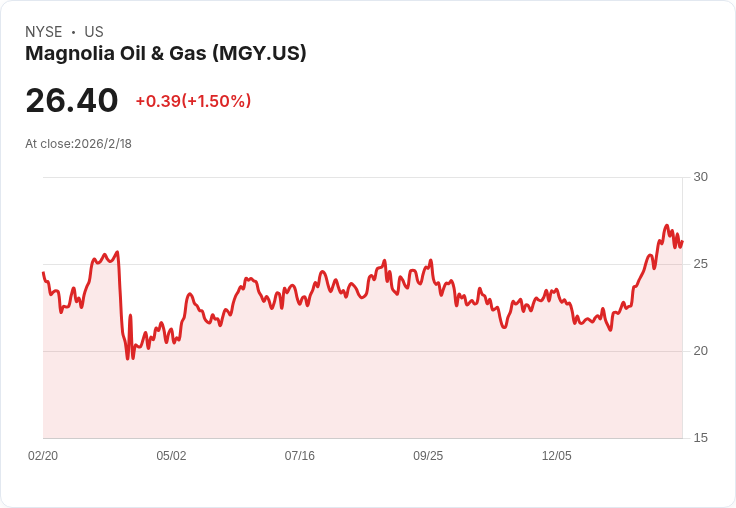Click the US market label
The width and height of the screenshot is (736, 508).
pos(94,32)
